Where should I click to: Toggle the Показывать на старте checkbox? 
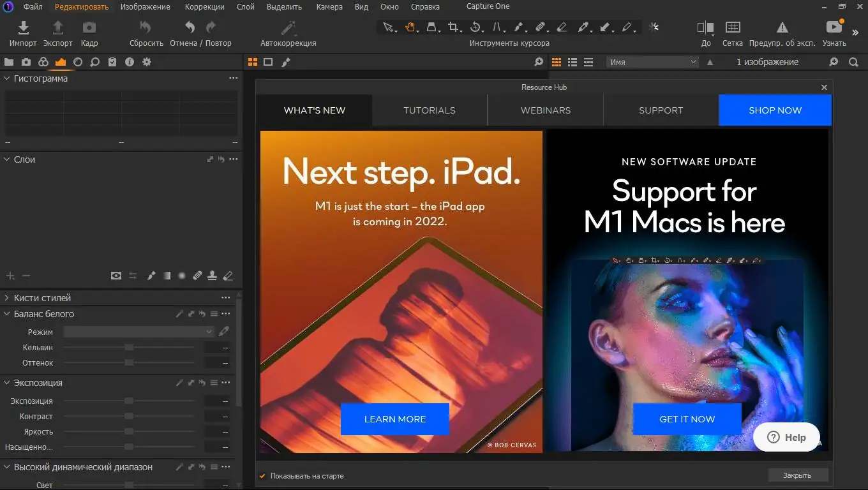click(262, 476)
